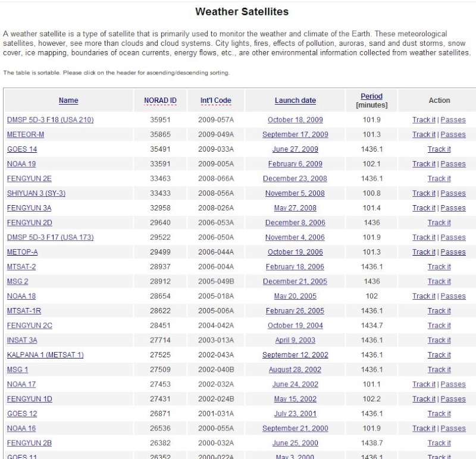Open the June 27, 2009 launch date

[x=295, y=149]
